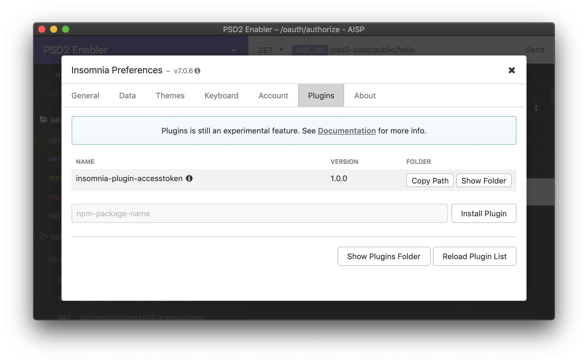
Task: Click the green zoom window button
Action: pyautogui.click(x=66, y=29)
